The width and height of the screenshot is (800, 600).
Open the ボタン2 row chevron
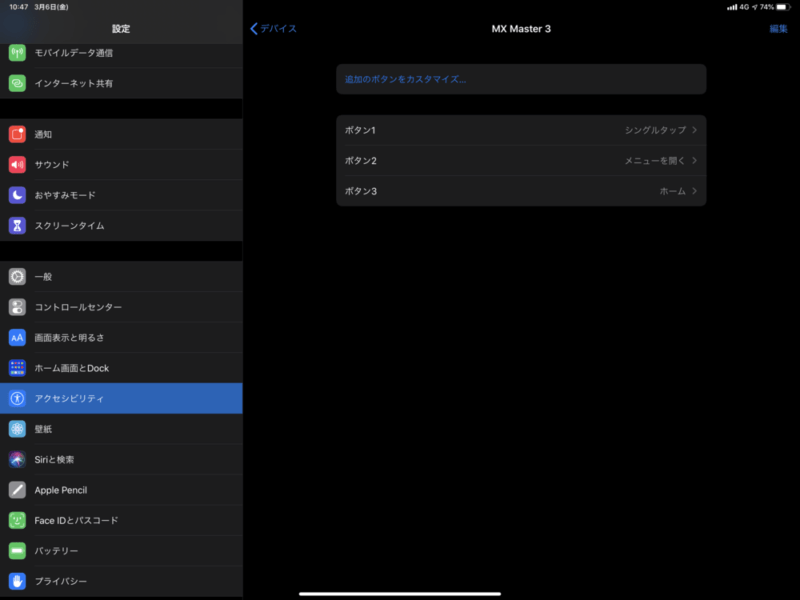tap(694, 161)
